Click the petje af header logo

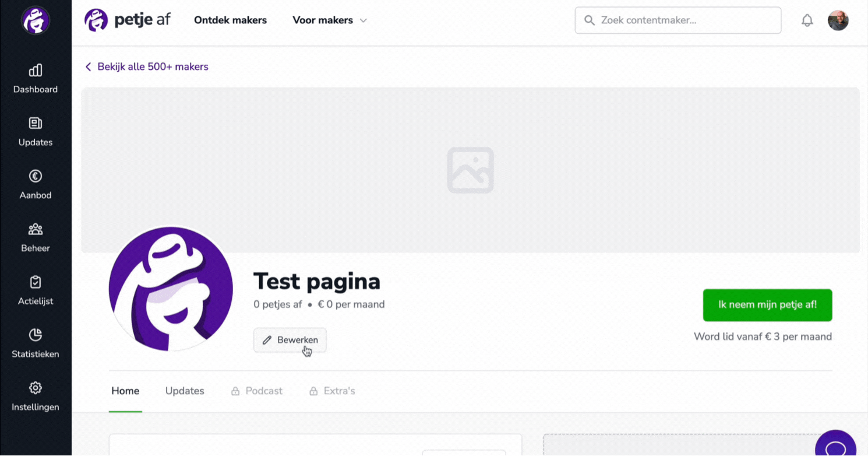128,20
